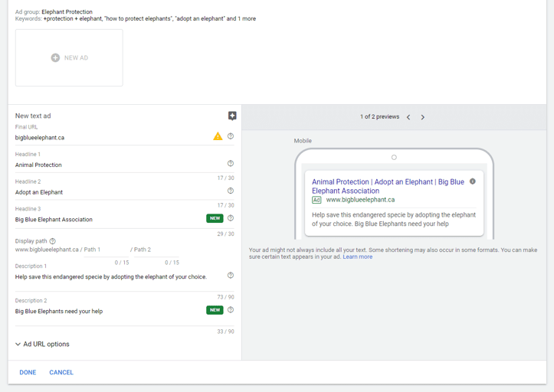The width and height of the screenshot is (554, 392).
Task: Open help icon for Final URL field
Action: tap(231, 136)
